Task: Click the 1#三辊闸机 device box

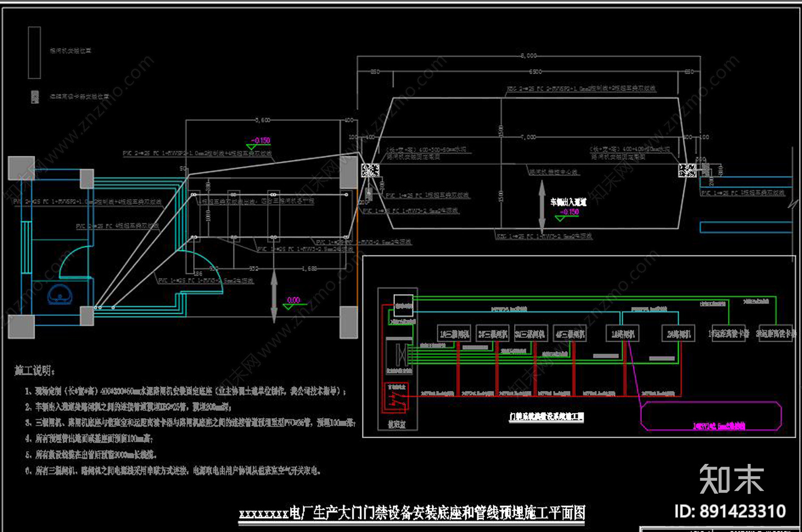Action: [454, 334]
